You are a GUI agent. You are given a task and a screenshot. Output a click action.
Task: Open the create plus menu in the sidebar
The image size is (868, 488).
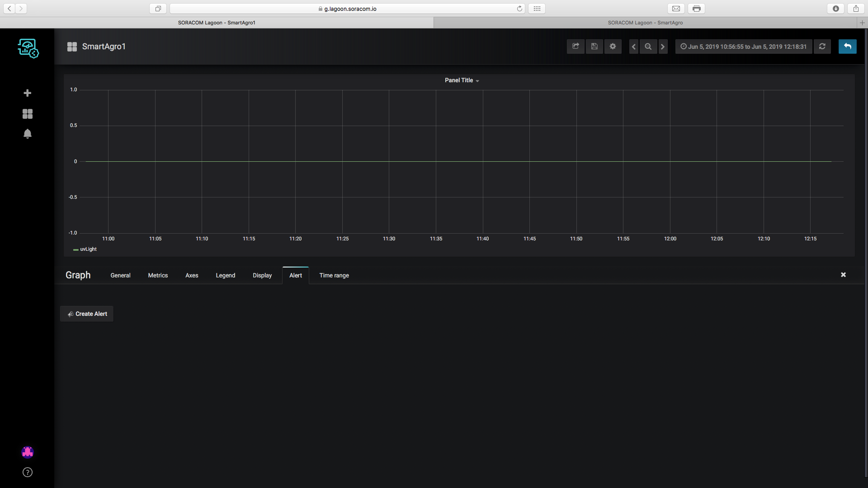pyautogui.click(x=27, y=93)
